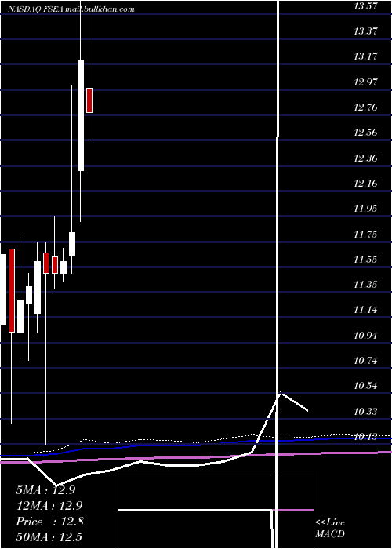Click the 10.13 price axis label
Image resolution: width=392 pixels, height=549 pixels.
pos(365,437)
